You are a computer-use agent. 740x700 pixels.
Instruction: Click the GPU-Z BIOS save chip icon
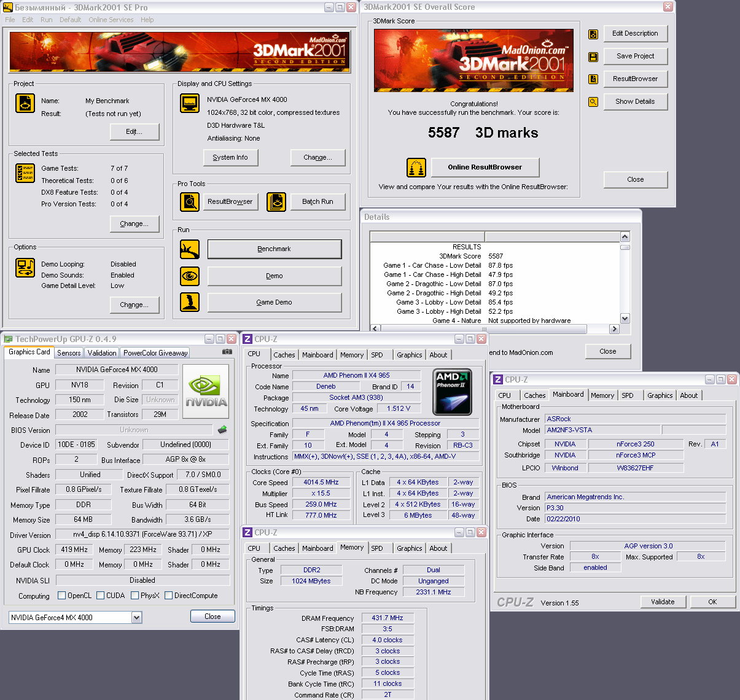tap(222, 430)
